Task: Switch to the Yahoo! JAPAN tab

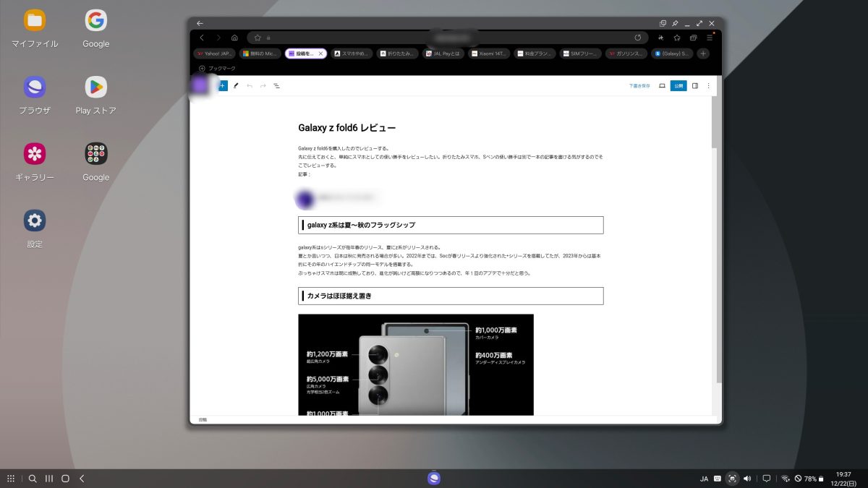Action: 214,53
